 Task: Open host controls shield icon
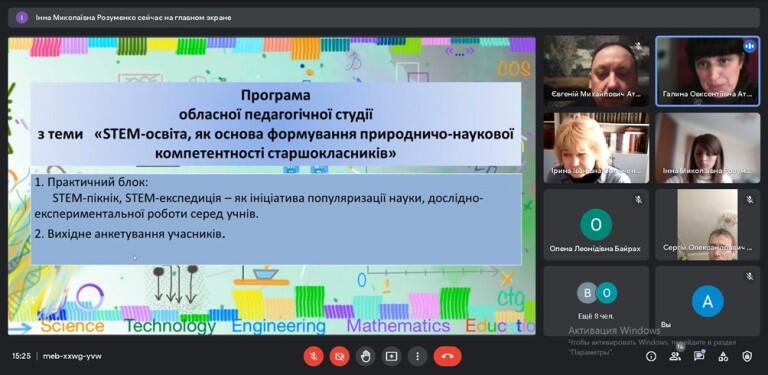[747, 356]
